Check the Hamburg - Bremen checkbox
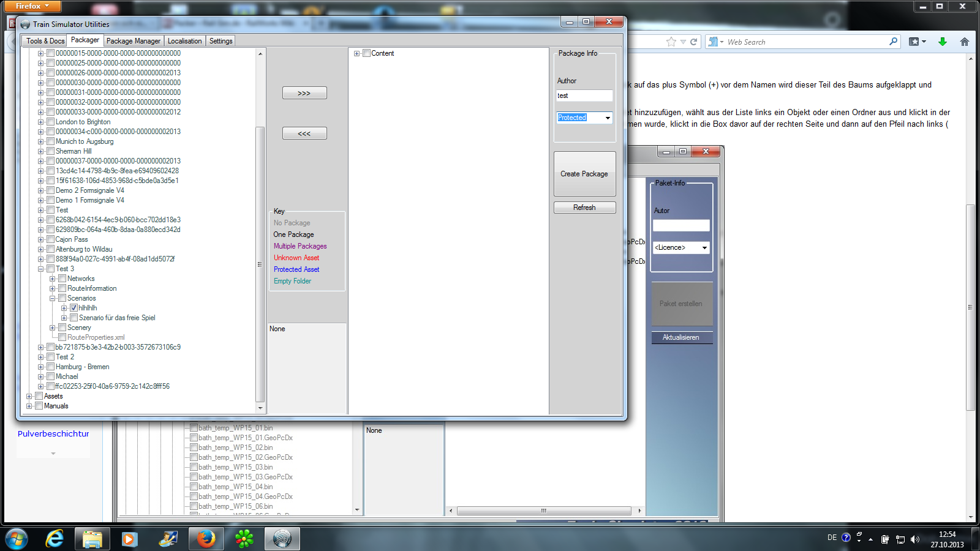Viewport: 980px width, 551px height. point(51,367)
